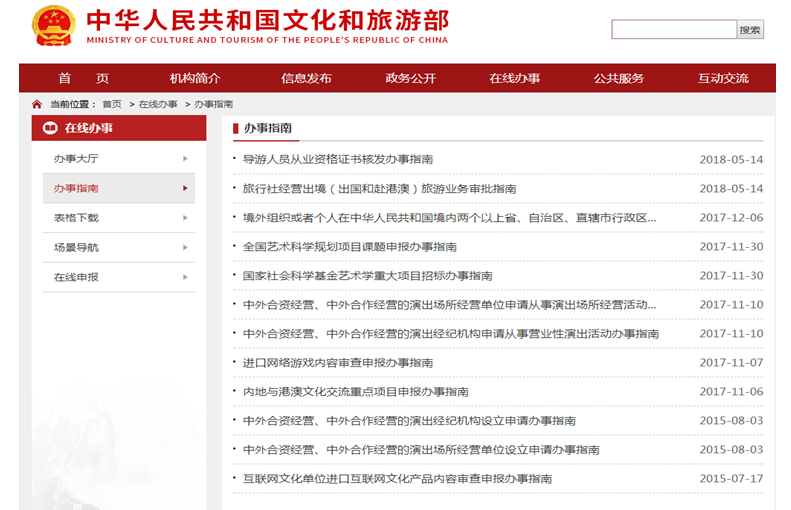Screen dimensions: 791x510
Task: Click the ministry title 中华人民共和国文化和旅游部
Action: pos(267,21)
